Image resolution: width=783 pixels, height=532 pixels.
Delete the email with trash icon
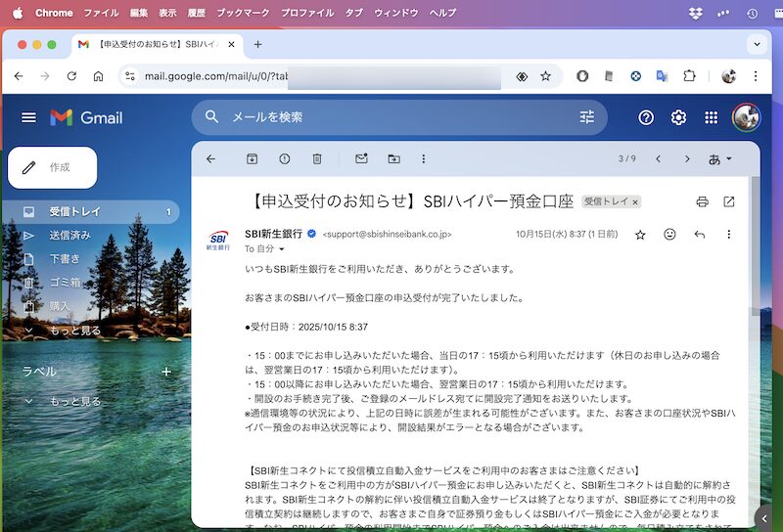pyautogui.click(x=317, y=158)
